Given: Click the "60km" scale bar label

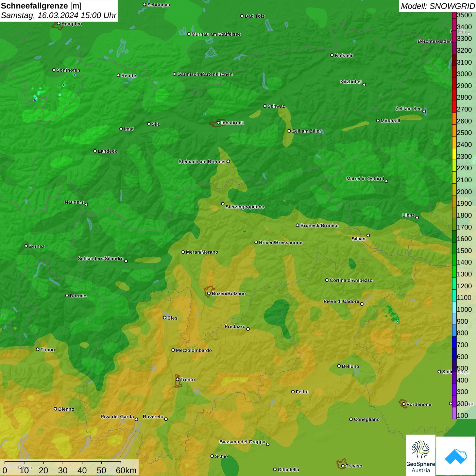Looking at the screenshot, I should (126, 470).
